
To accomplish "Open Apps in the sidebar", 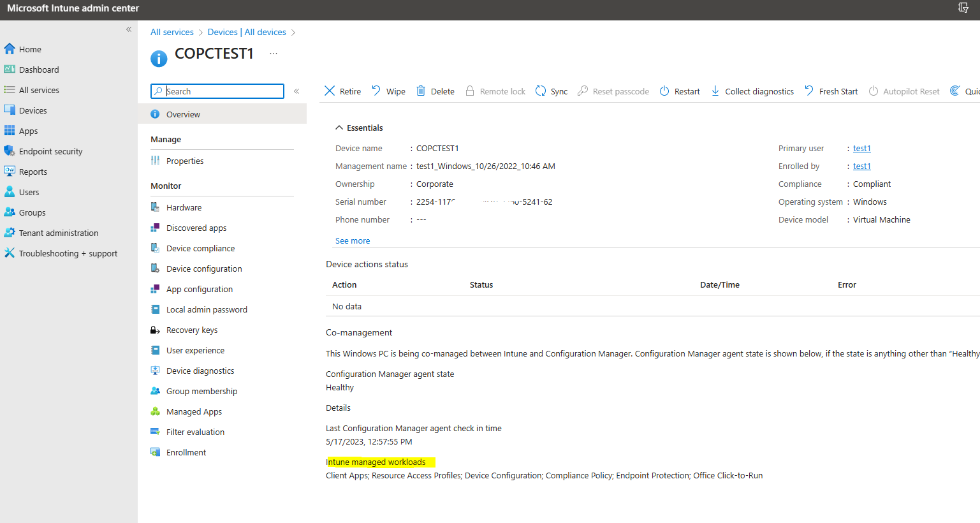I will [x=28, y=131].
